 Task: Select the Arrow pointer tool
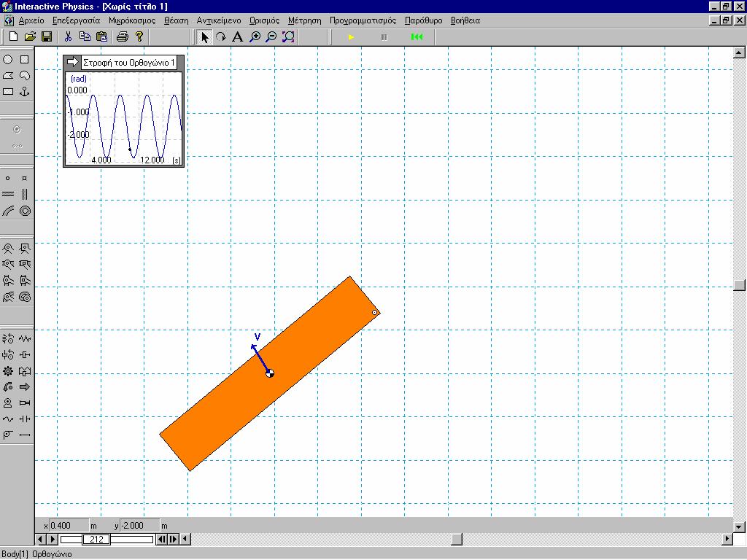tap(205, 36)
